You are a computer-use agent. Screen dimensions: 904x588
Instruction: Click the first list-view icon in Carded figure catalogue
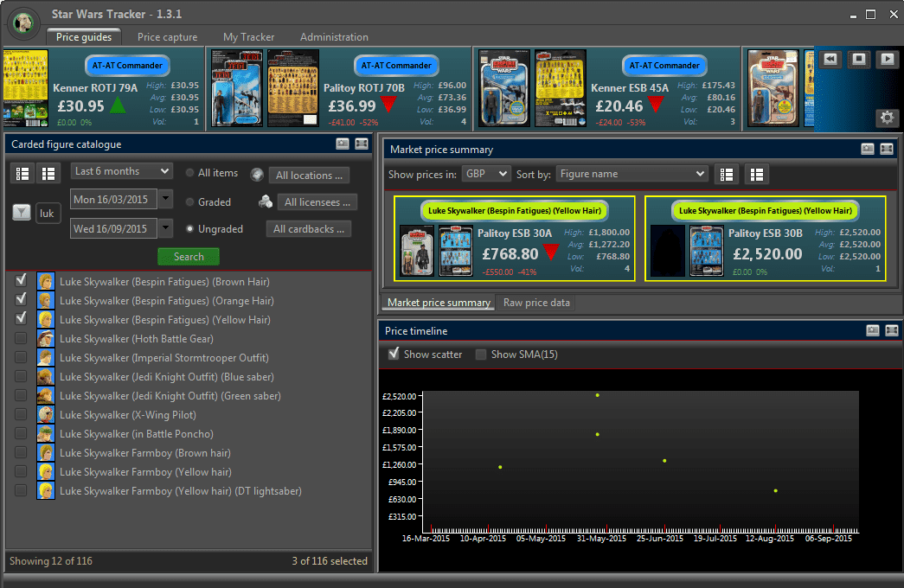[x=23, y=174]
